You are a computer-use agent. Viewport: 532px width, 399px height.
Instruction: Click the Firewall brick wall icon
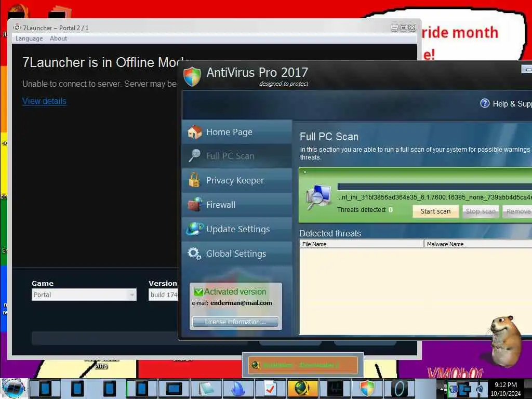pos(195,204)
